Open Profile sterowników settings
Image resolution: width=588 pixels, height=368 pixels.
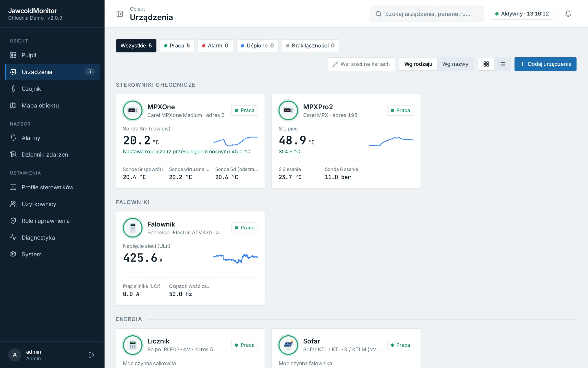[x=52, y=187]
